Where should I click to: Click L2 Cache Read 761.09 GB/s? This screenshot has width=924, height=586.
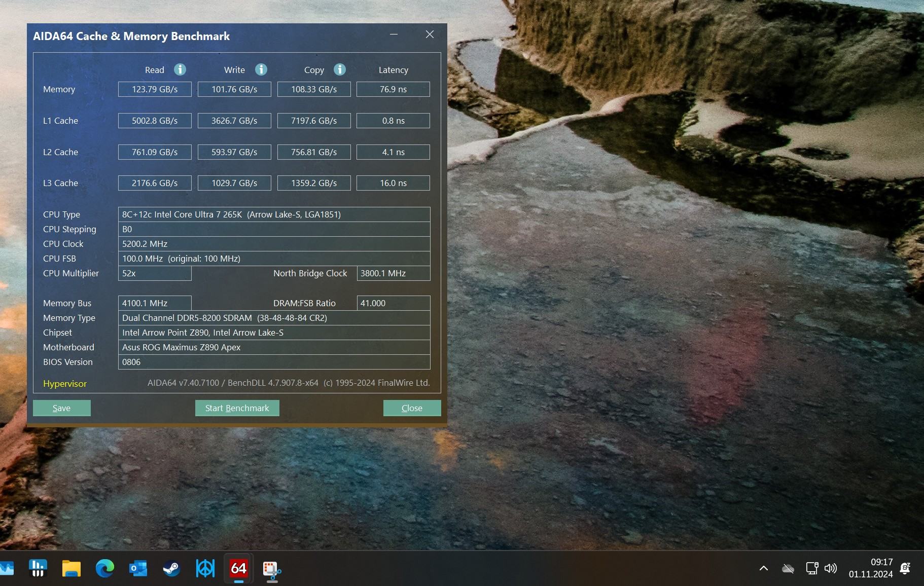pos(155,152)
